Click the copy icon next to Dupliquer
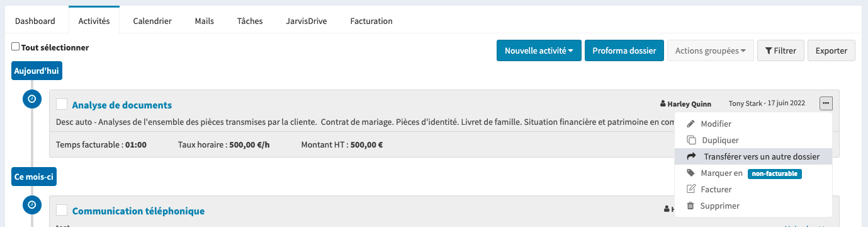 [x=690, y=140]
